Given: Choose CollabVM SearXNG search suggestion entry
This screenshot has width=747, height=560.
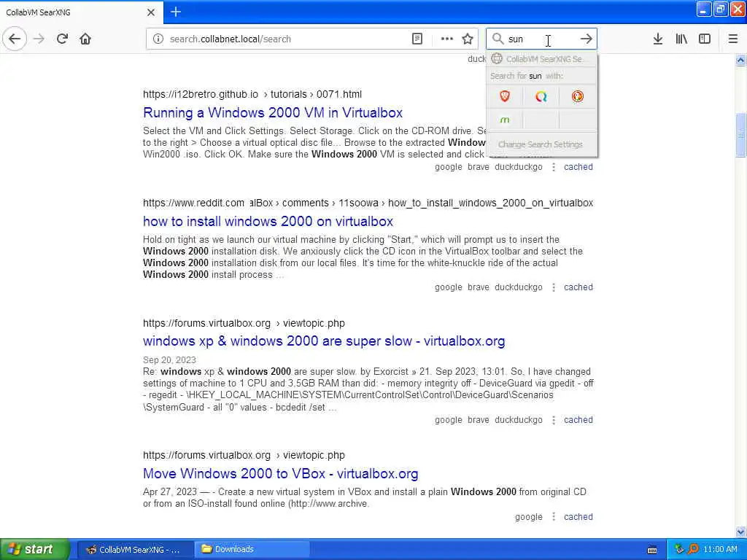Looking at the screenshot, I should coord(542,59).
